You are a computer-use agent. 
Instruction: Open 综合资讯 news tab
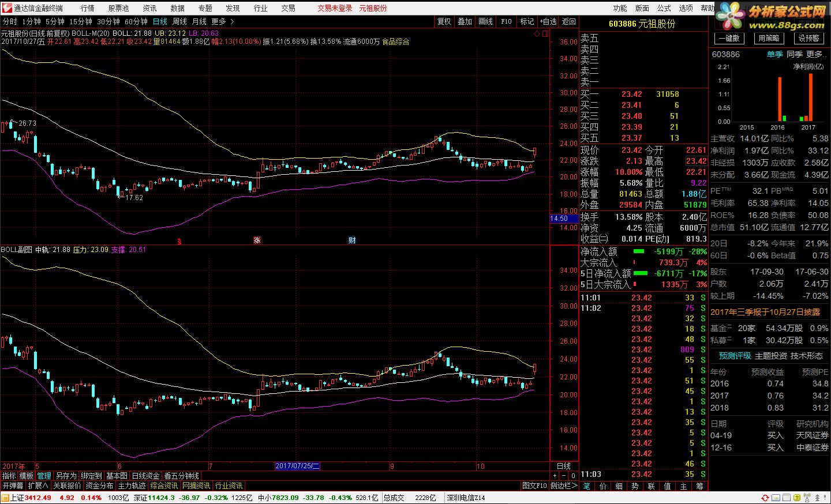[164, 486]
